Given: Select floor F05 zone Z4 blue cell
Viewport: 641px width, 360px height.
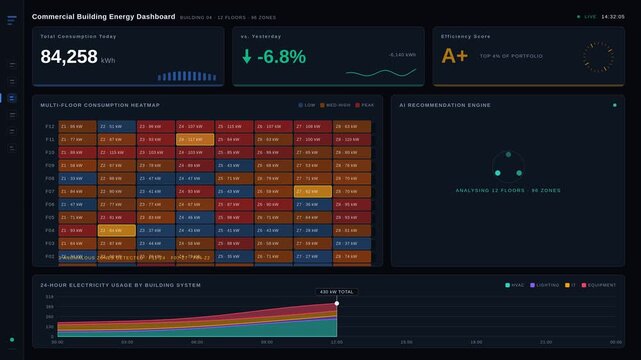Looking at the screenshot, I should (195, 217).
